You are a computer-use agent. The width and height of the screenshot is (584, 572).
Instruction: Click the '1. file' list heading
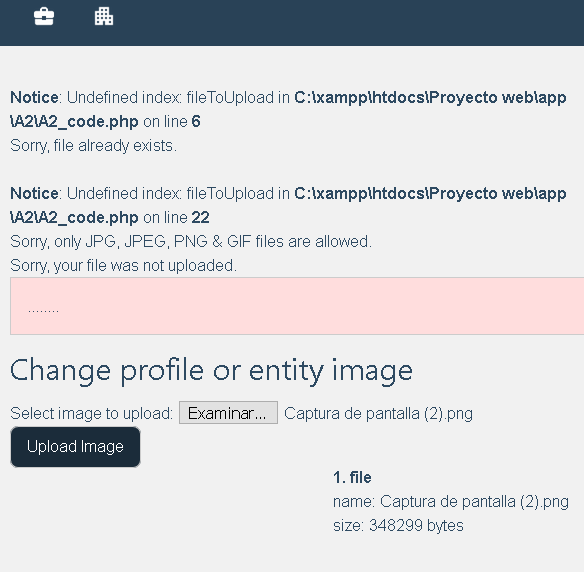click(352, 477)
